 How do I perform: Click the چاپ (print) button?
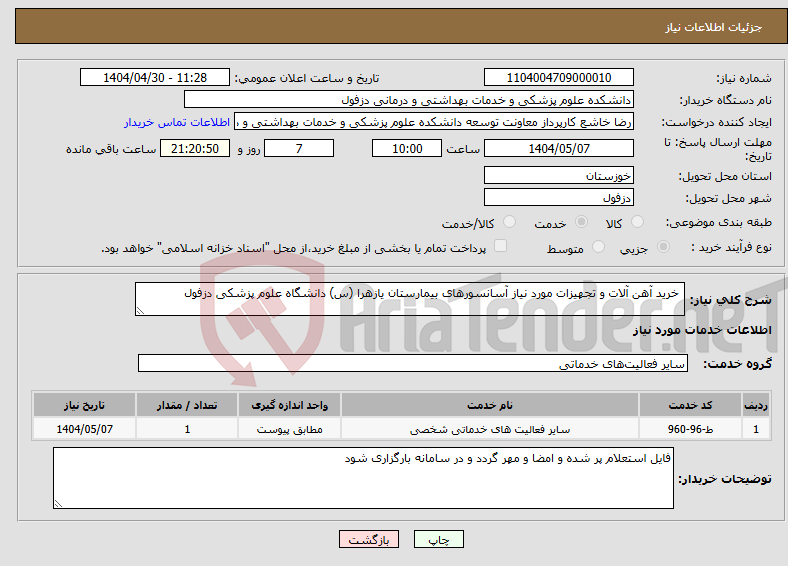(438, 539)
